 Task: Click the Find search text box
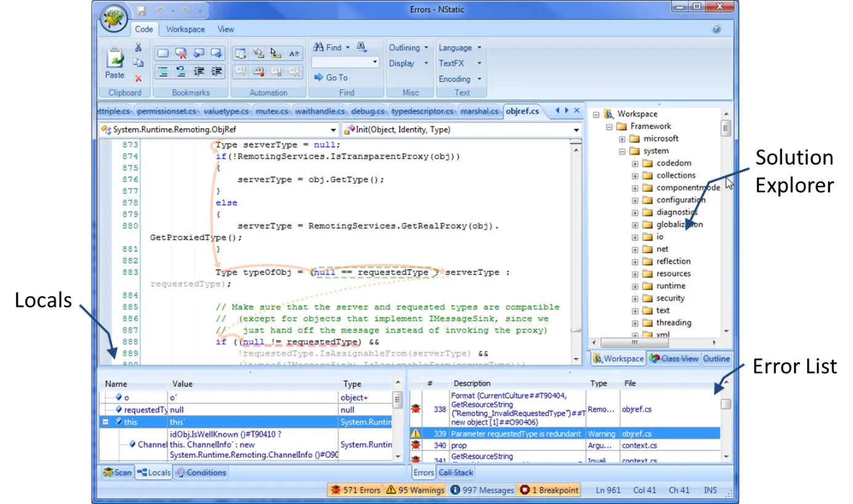(x=345, y=62)
